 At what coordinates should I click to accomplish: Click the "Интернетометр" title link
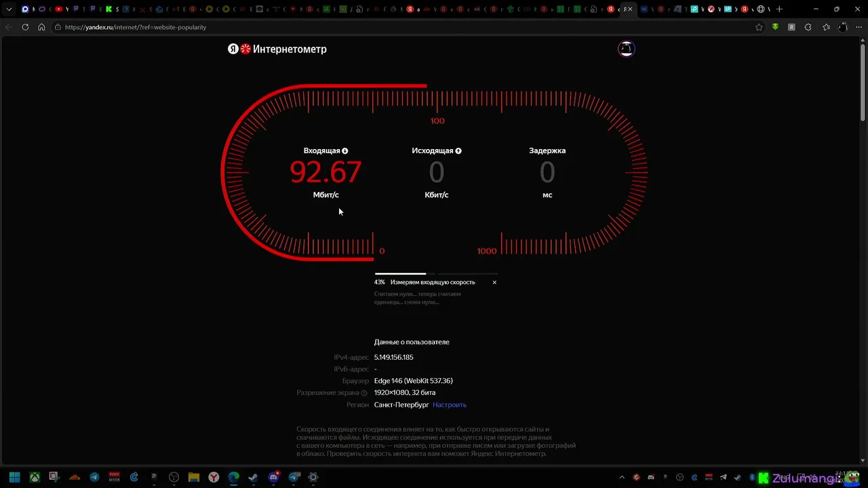coord(290,49)
